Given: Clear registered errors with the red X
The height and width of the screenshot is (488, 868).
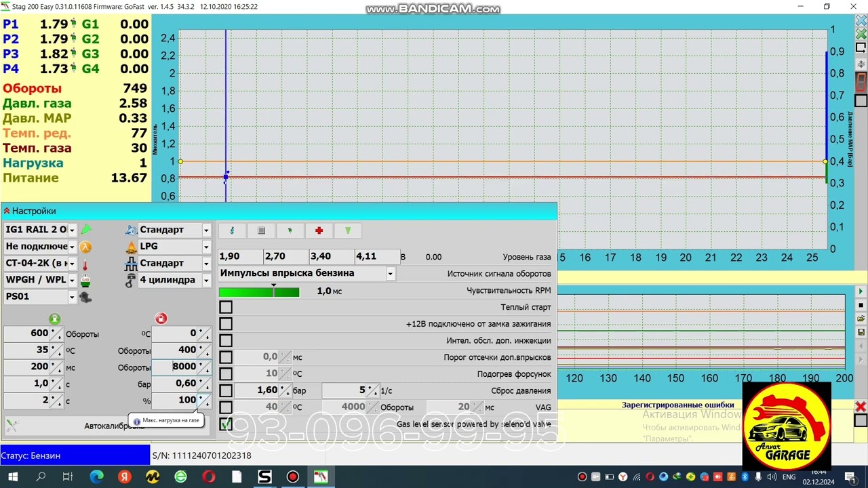Looking at the screenshot, I should coord(860,407).
